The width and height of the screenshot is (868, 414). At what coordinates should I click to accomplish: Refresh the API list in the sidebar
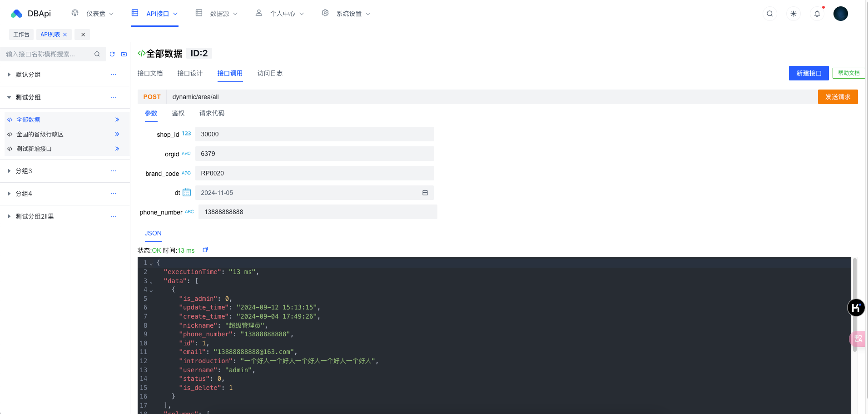[x=112, y=54]
